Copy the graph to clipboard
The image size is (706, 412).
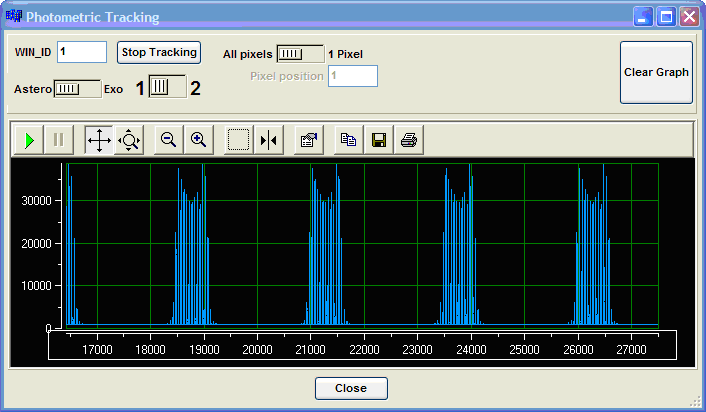(349, 141)
